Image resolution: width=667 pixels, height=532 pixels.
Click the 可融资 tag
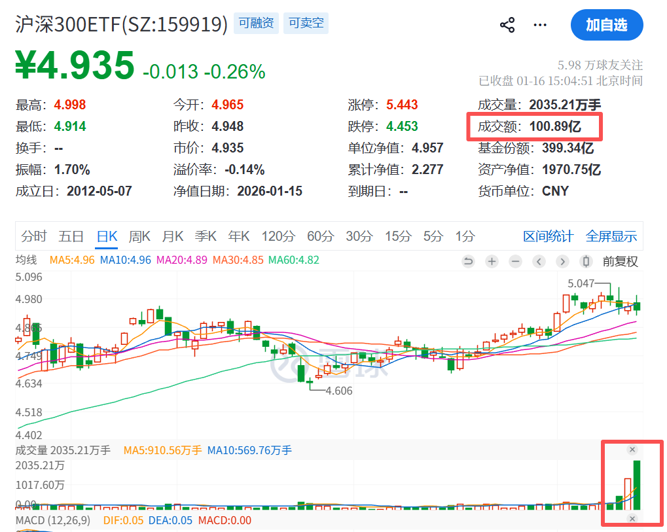coord(254,24)
